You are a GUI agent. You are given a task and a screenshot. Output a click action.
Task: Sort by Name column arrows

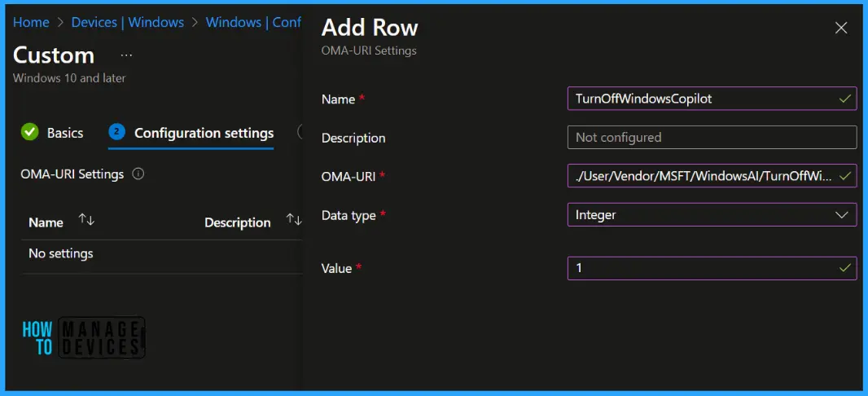(86, 221)
